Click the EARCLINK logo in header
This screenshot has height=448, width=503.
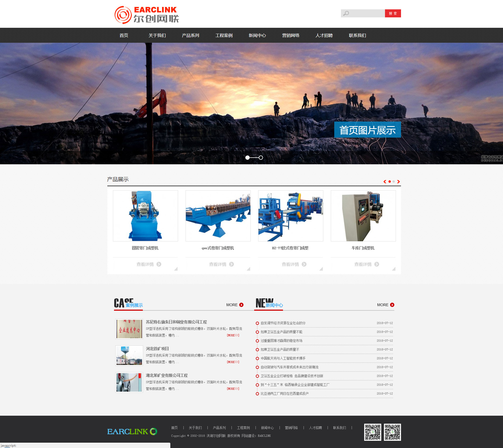(x=147, y=15)
